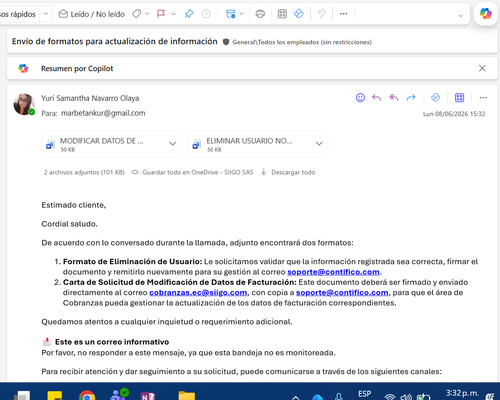Expand the flag options dropdown arrow

(x=173, y=14)
